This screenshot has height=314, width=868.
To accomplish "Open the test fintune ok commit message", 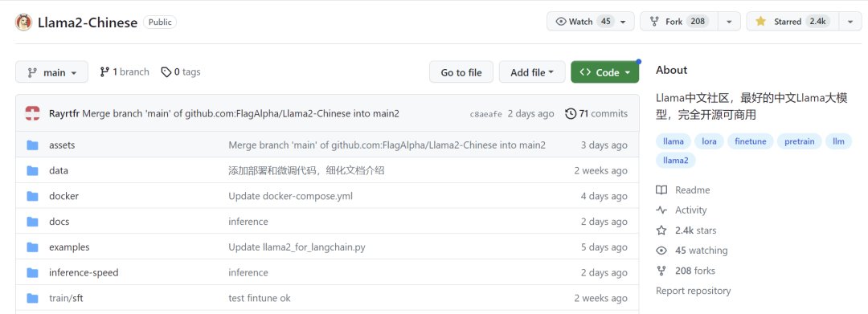I will (x=260, y=298).
